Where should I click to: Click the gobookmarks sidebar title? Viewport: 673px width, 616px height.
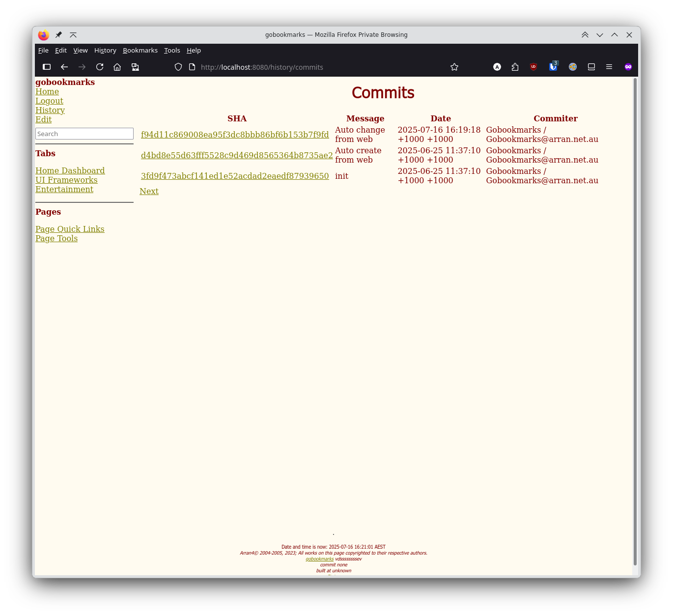[x=65, y=82]
